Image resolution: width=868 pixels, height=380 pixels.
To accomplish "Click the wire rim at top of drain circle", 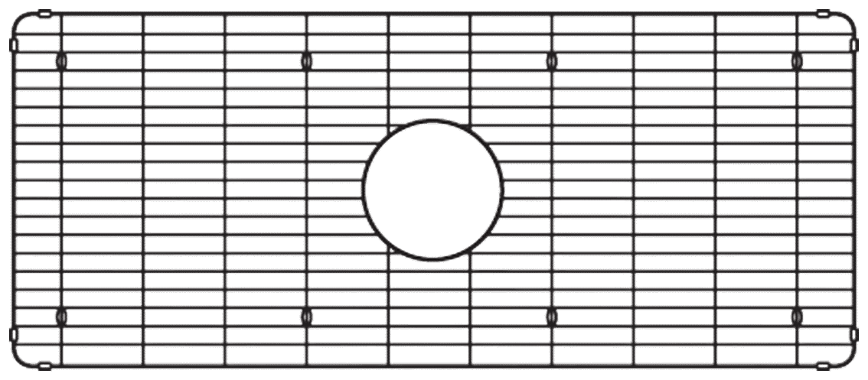I will (433, 120).
